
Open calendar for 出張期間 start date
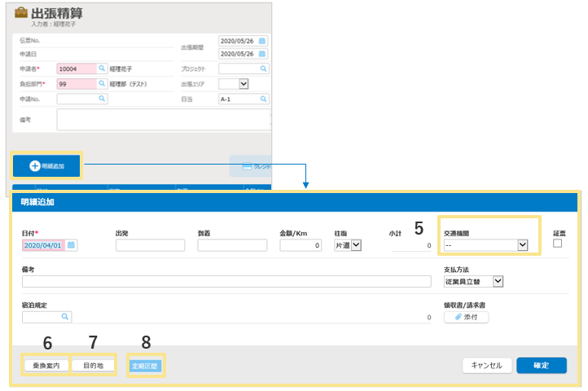coord(262,40)
